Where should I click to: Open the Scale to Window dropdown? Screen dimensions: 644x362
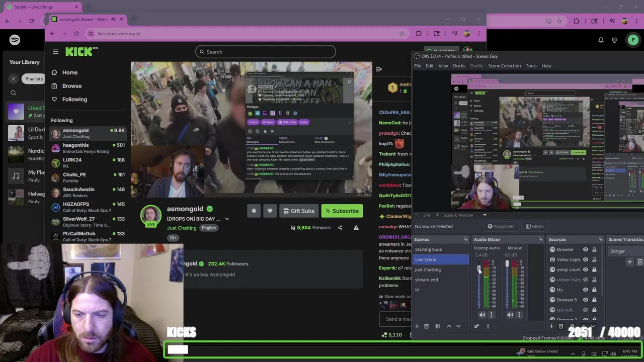[465, 215]
